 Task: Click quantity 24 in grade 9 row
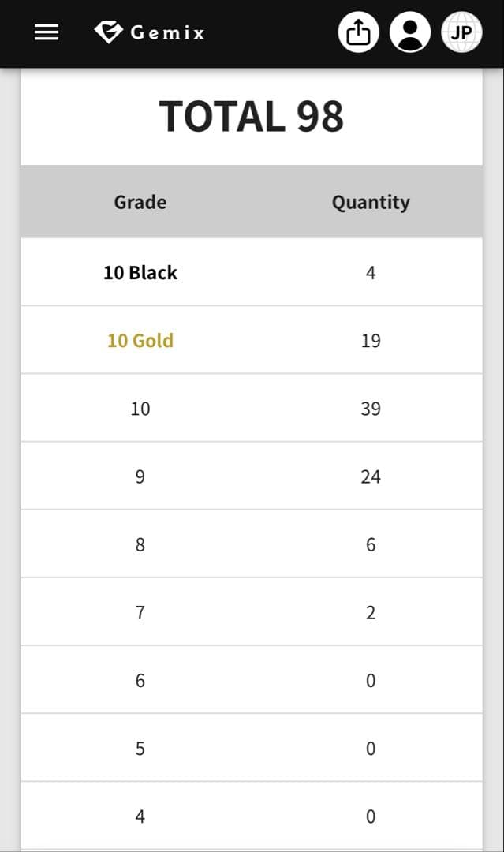click(x=370, y=476)
